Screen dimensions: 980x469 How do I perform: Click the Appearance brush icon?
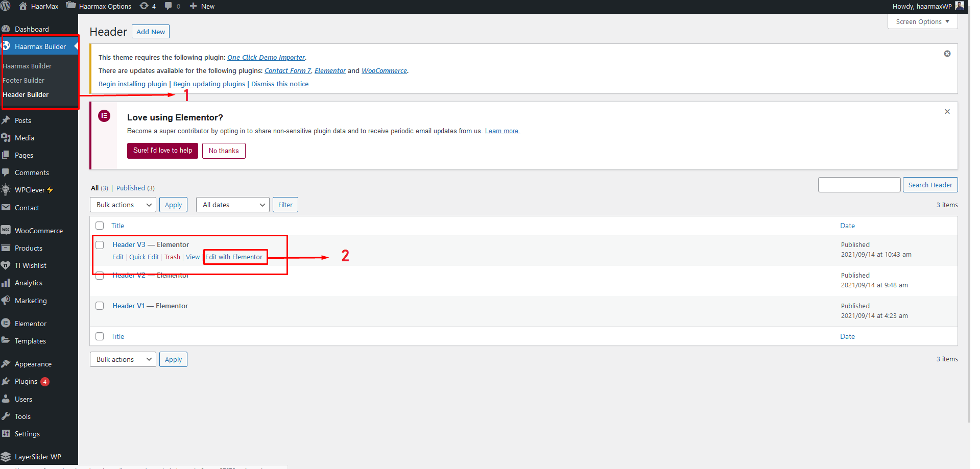pos(6,363)
